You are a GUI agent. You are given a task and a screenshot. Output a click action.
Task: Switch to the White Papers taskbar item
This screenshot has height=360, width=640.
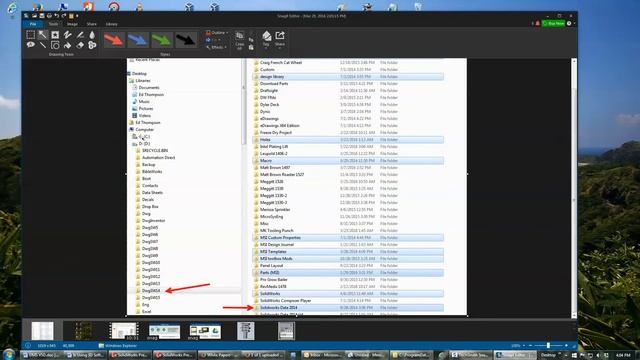point(220,355)
